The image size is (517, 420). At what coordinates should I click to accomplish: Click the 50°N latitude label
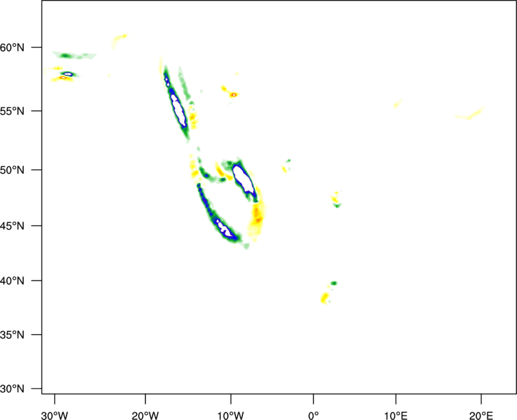12,170
